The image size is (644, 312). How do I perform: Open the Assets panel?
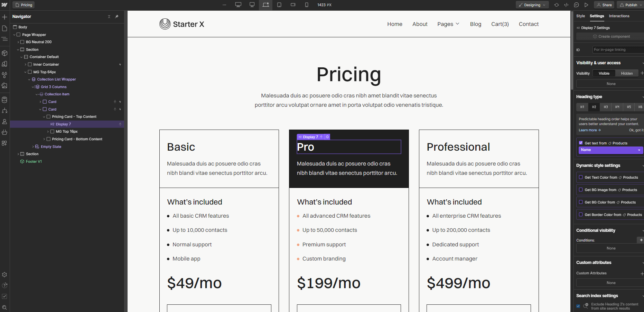click(5, 85)
